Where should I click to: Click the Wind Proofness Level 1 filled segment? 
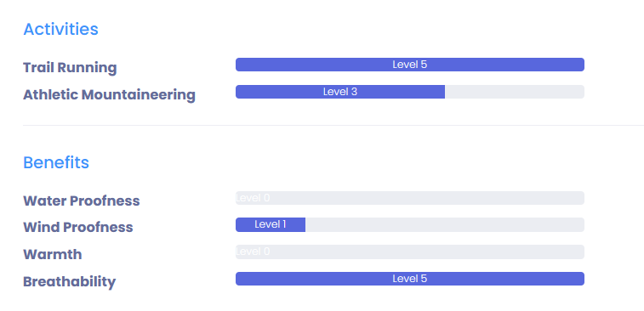click(x=271, y=225)
